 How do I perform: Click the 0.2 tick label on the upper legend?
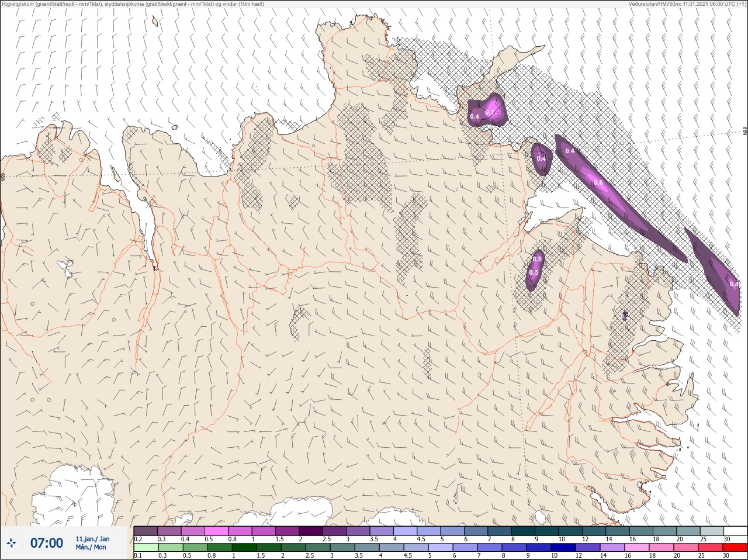point(138,539)
